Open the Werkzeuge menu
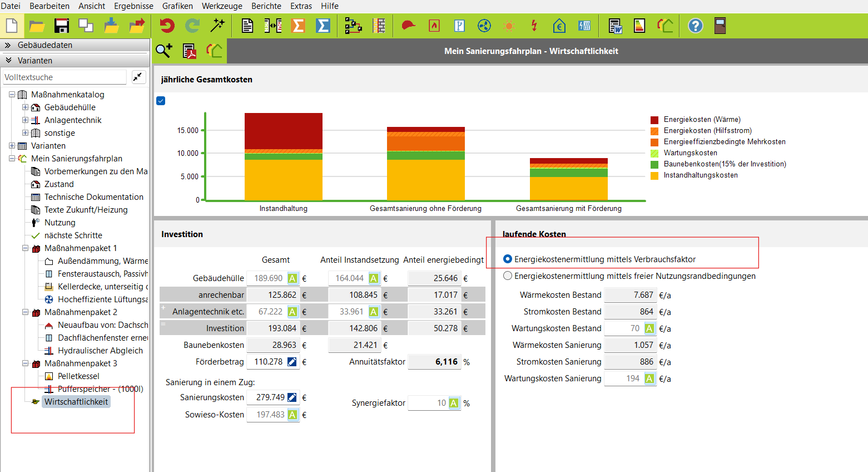This screenshot has height=472, width=868. pyautogui.click(x=222, y=6)
